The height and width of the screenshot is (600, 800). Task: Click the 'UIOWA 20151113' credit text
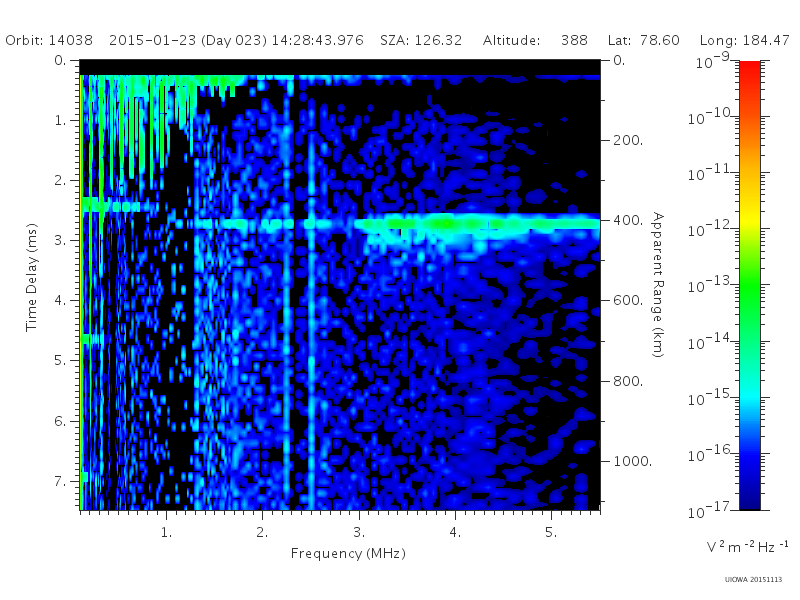pyautogui.click(x=753, y=580)
